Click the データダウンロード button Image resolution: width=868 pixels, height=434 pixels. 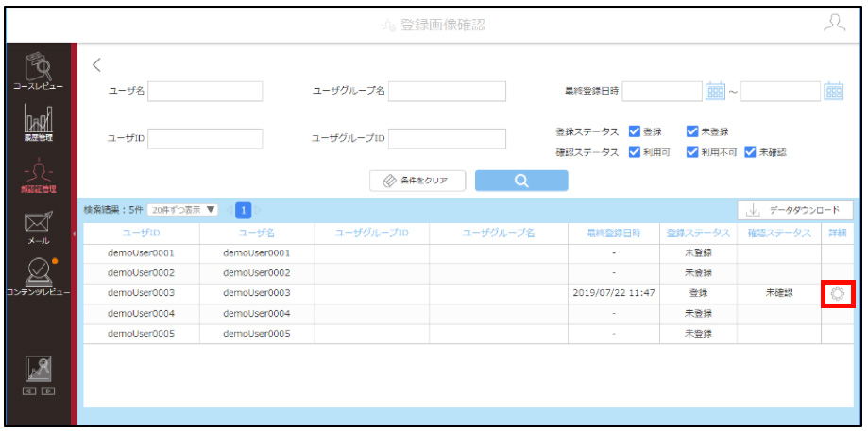[795, 211]
